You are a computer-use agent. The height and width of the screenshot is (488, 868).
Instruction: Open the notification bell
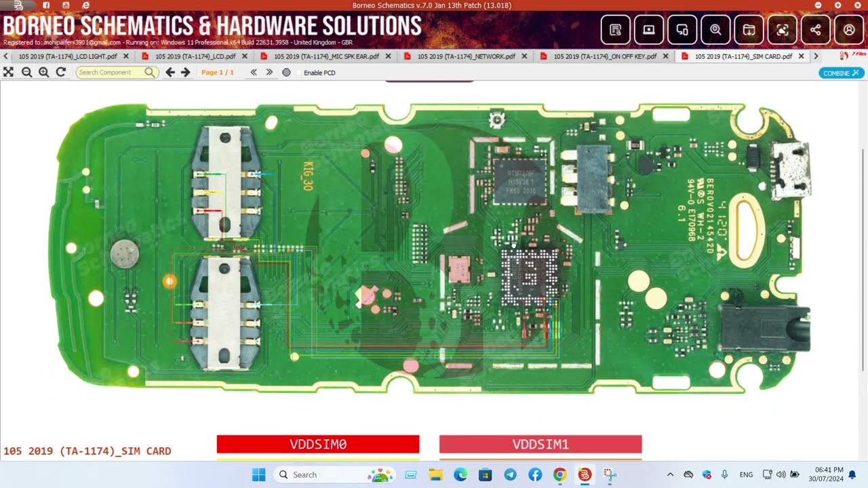tap(852, 474)
